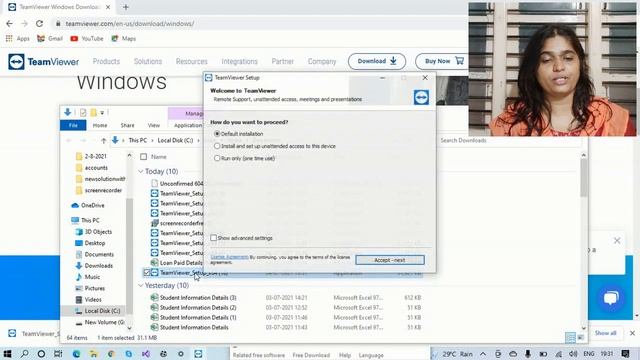Open the Maps bookmark
640x360 pixels.
click(124, 38)
